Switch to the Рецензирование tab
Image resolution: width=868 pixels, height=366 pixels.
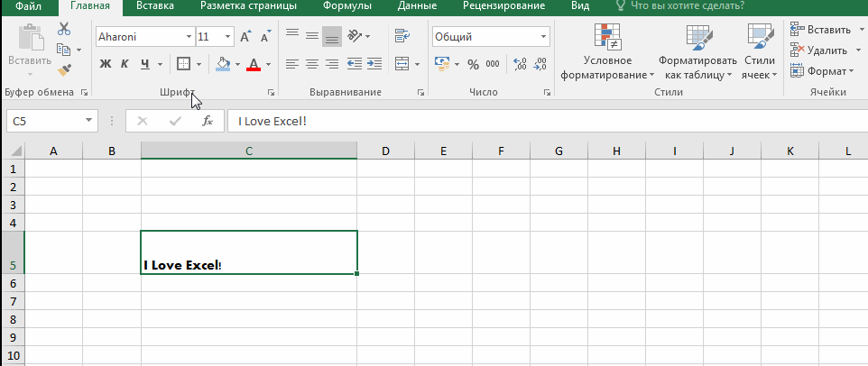click(503, 6)
